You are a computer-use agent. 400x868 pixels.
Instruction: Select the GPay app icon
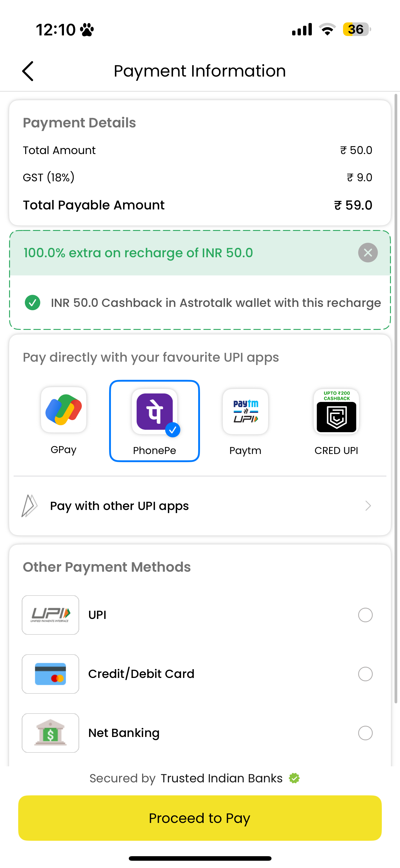click(63, 410)
